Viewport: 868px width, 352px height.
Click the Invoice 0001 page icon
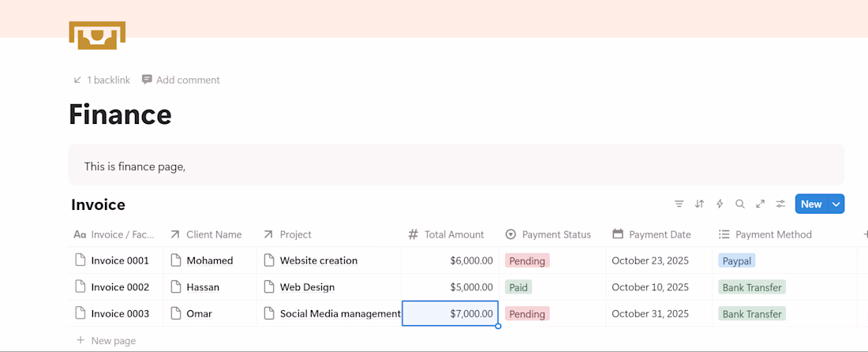[x=80, y=260]
